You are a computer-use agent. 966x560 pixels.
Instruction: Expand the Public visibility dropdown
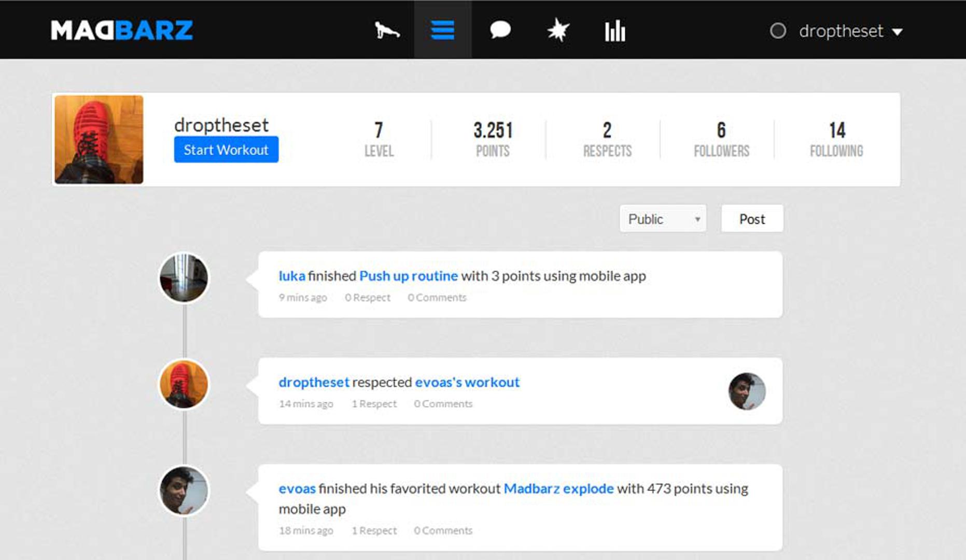click(x=662, y=219)
